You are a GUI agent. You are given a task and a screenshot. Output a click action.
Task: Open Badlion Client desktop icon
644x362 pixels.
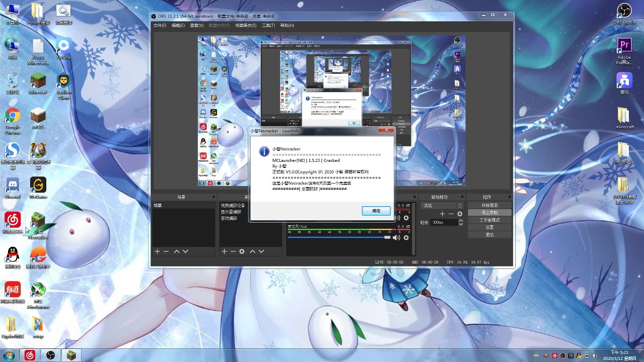pos(63,86)
